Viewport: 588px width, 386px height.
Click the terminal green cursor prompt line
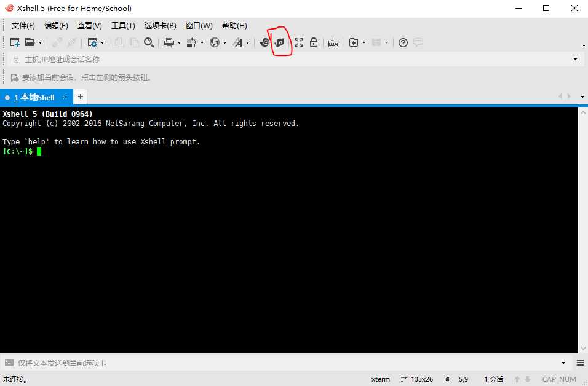[22, 151]
